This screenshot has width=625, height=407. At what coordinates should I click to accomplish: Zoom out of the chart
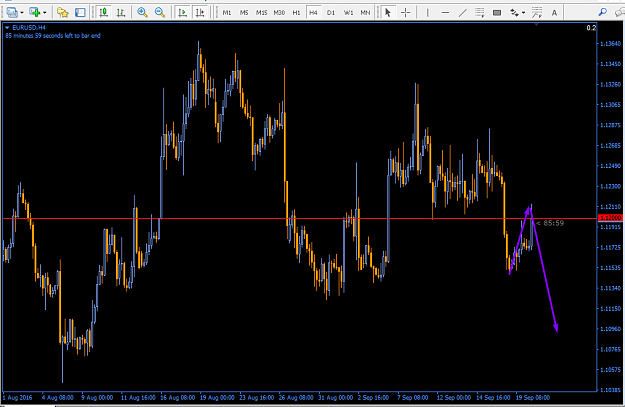point(160,13)
